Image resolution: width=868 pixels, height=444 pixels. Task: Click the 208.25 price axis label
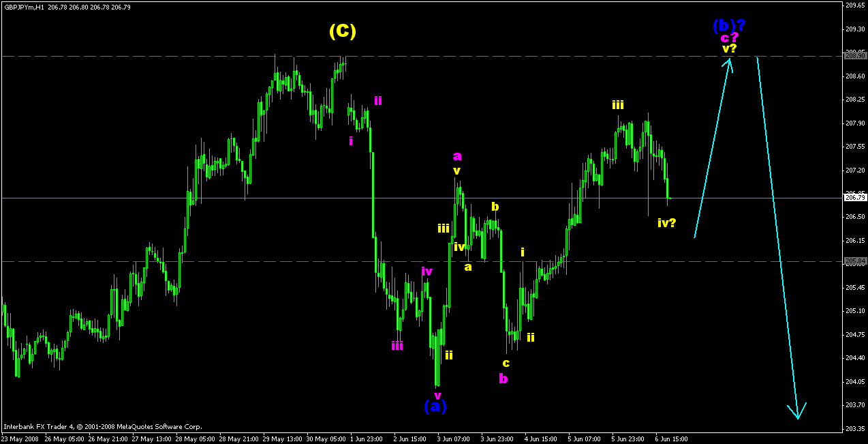tap(854, 99)
